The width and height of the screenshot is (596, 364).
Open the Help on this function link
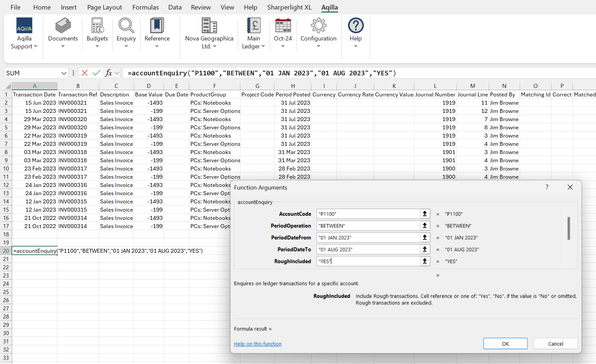[257, 344]
